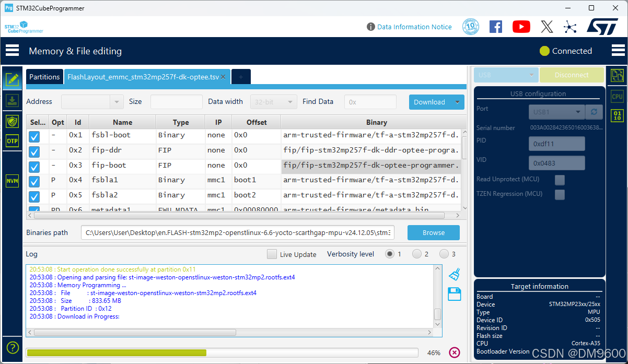Screen dimensions: 628x364
Task: Uncheck the fsbla2 row checkbox
Action: [34, 197]
